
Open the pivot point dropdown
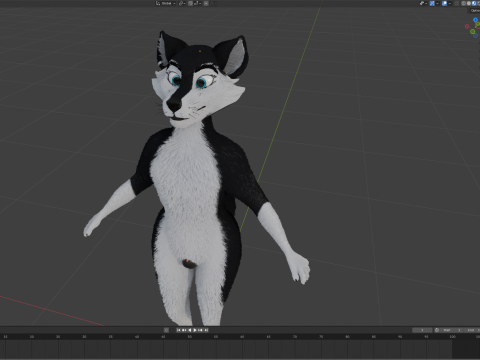pyautogui.click(x=182, y=3)
